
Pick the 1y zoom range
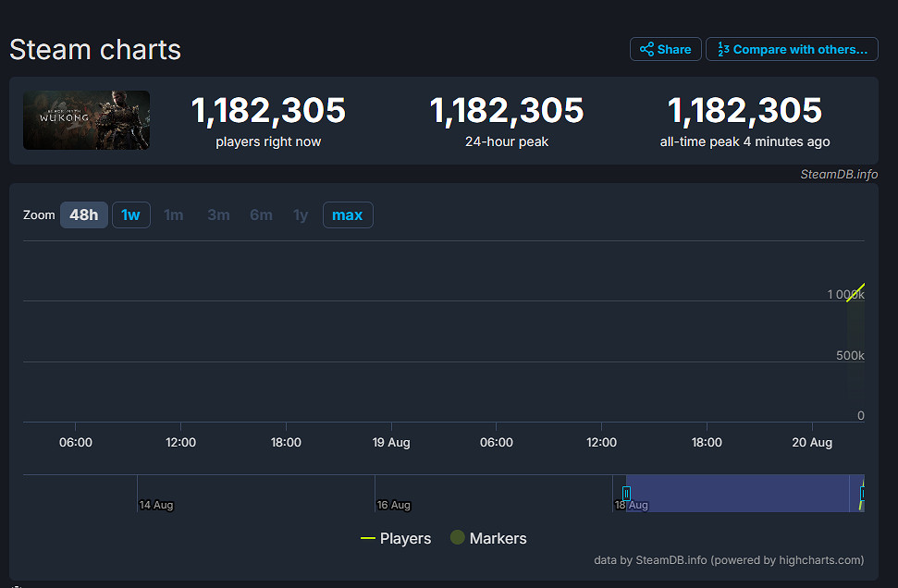click(301, 215)
